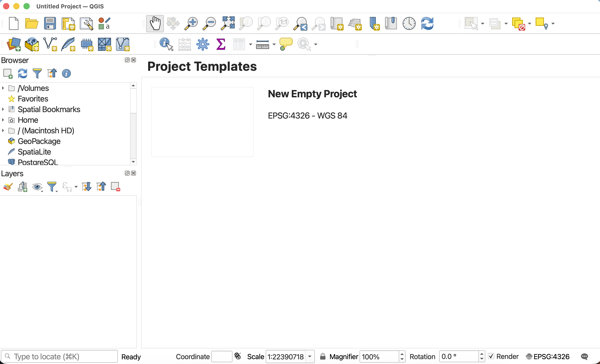Open the Scale combo box dropdown
Image resolution: width=600 pixels, height=364 pixels.
(310, 356)
